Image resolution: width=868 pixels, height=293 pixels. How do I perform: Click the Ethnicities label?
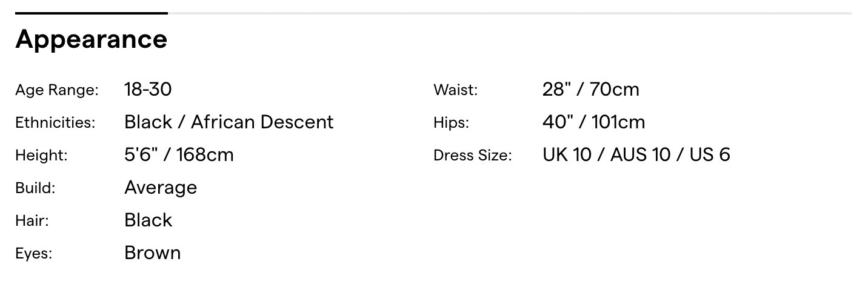point(55,123)
